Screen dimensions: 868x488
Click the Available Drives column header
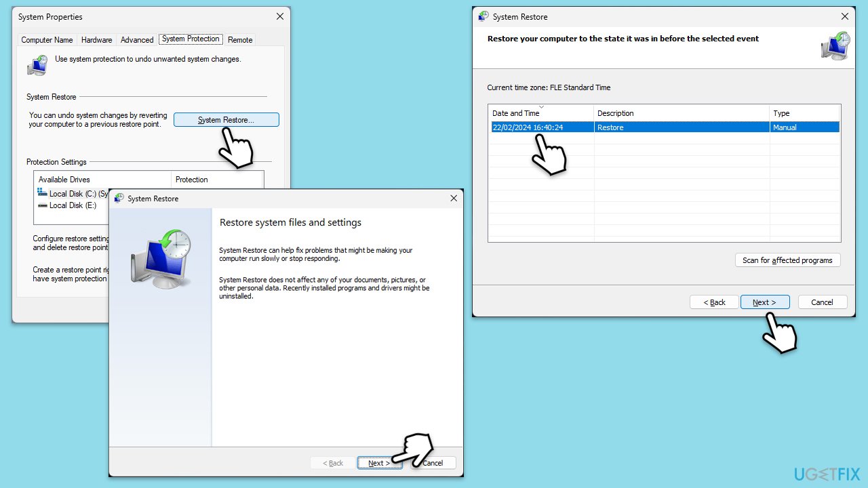(102, 180)
